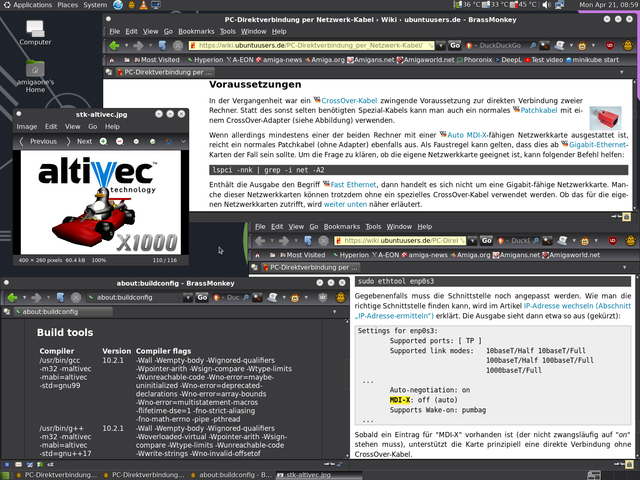Click Next button in image viewer

pyautogui.click(x=79, y=141)
